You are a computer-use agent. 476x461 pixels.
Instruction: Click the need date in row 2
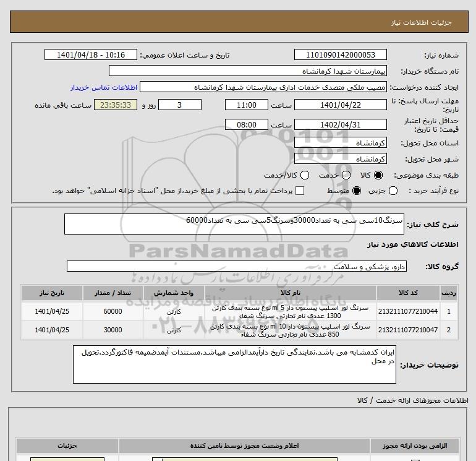coord(51,330)
